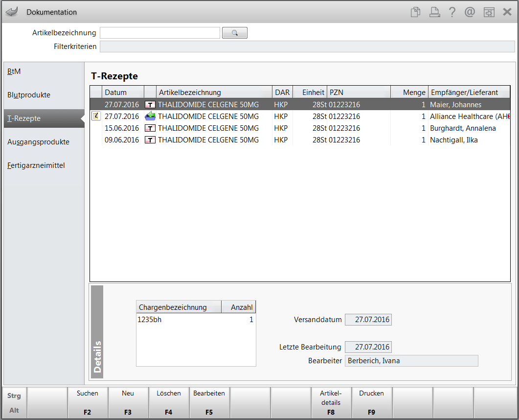This screenshot has height=420, width=519.
Task: Select the row for Maier, Johannes
Action: 300,105
